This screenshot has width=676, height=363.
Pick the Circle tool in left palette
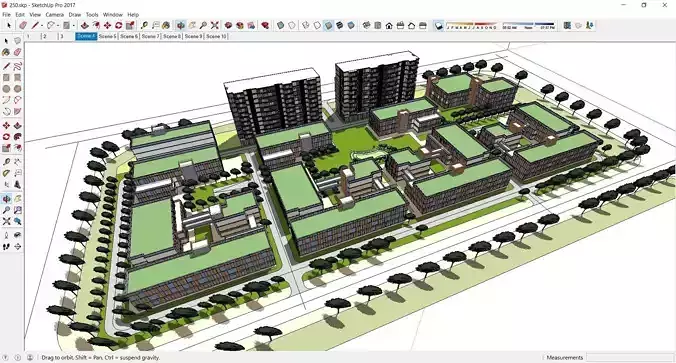(x=6, y=89)
